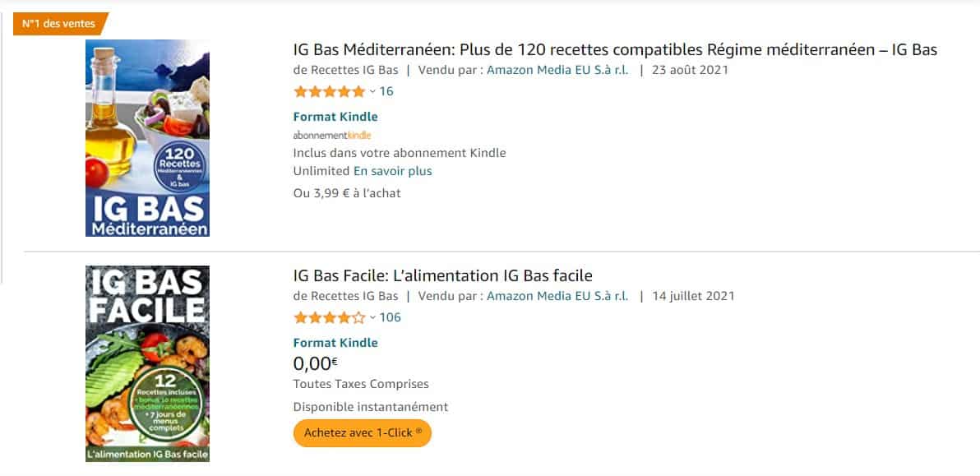980x476 pixels.
Task: Select Format Kindle for IG Bas Méditerranéen
Action: point(335,116)
